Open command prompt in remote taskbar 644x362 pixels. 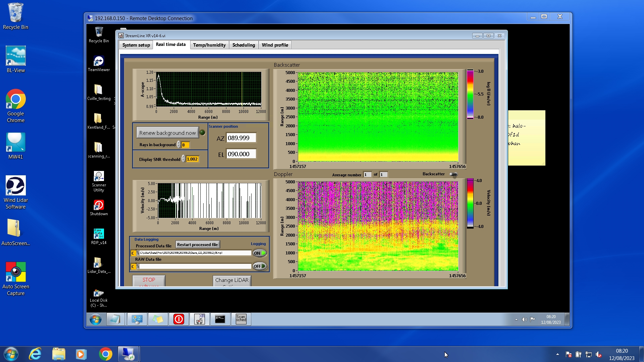(x=220, y=319)
